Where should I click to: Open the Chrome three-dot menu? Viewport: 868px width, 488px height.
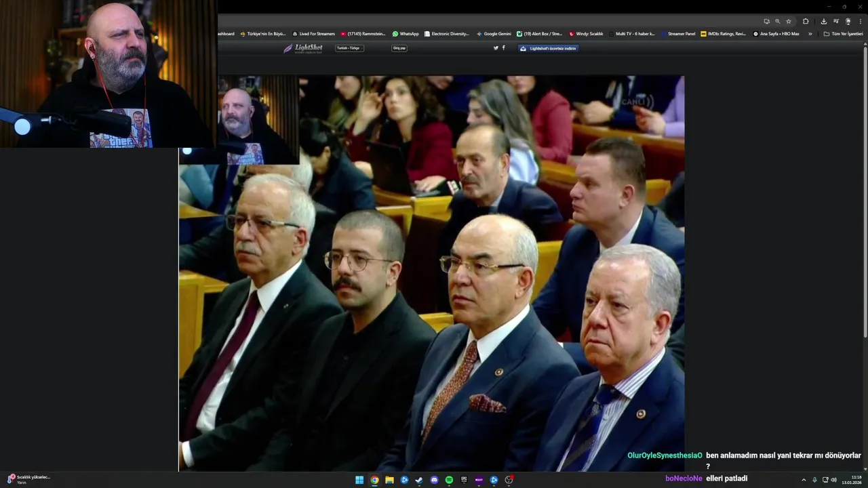860,21
